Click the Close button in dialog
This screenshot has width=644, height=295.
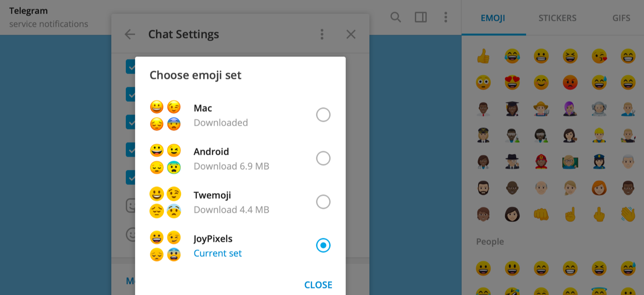(318, 285)
